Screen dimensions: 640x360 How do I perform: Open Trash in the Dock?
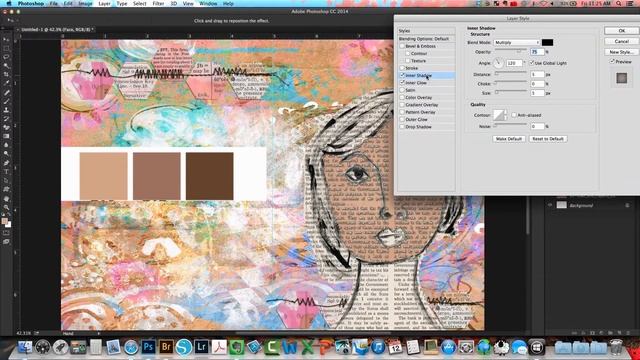(x=616, y=347)
